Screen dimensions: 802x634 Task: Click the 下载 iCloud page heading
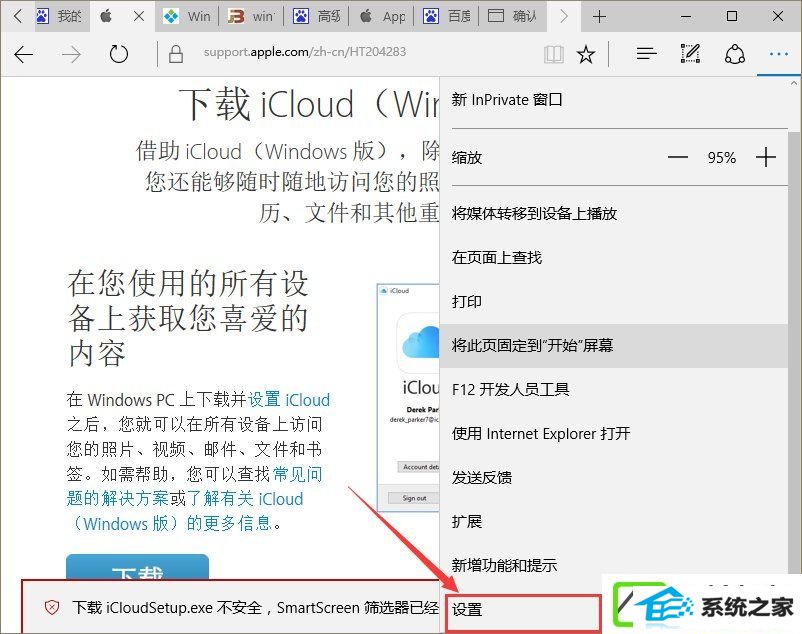(x=309, y=104)
